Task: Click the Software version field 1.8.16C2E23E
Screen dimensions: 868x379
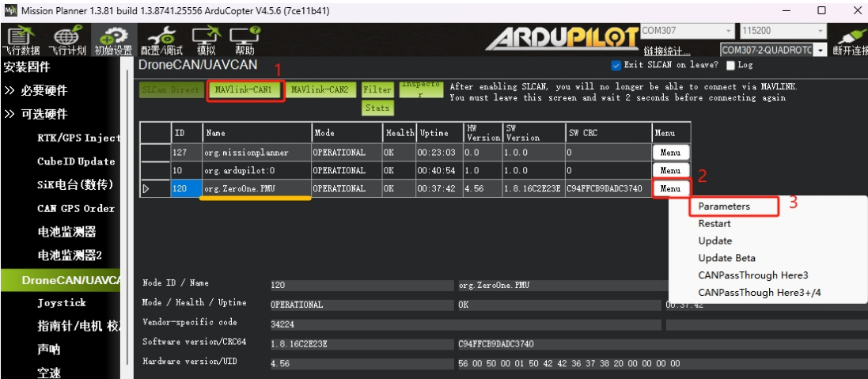Action: coord(362,344)
